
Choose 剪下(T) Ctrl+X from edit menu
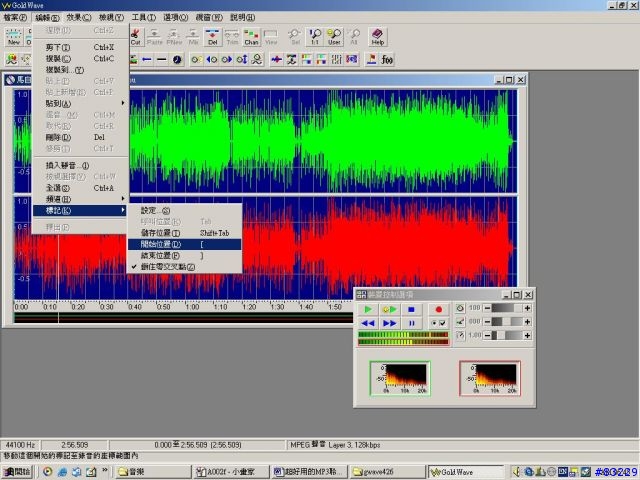80,47
